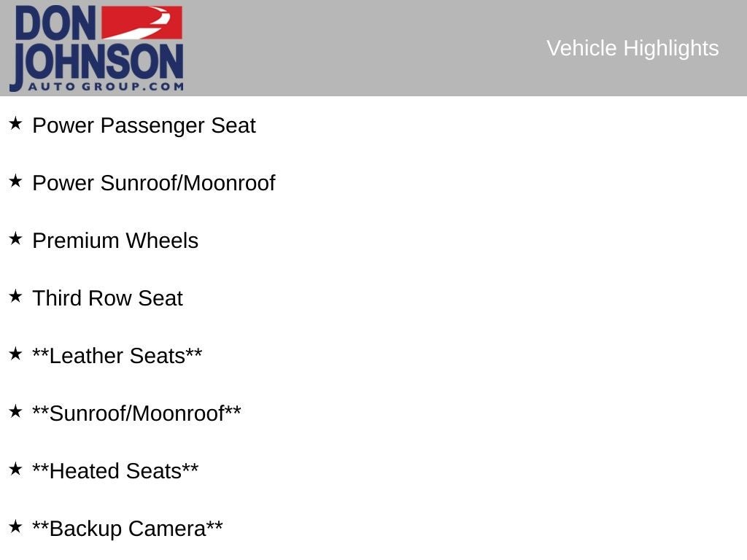Select the Power Sunroof/Moonroof text
This screenshot has height=560, width=747.
pyautogui.click(x=153, y=183)
